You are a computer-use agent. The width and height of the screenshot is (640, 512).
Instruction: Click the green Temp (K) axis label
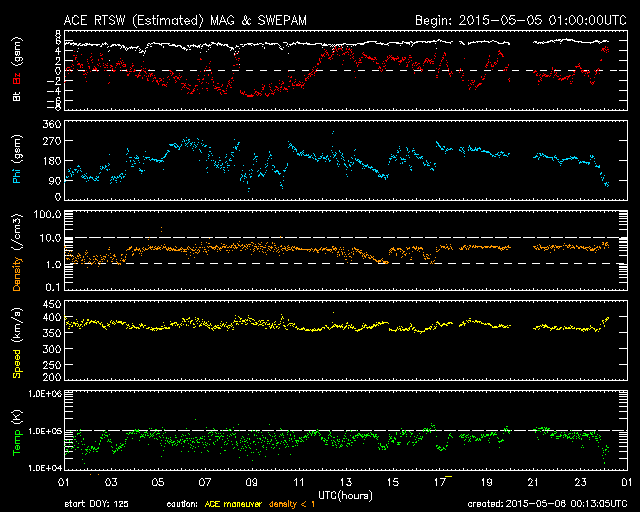click(17, 430)
